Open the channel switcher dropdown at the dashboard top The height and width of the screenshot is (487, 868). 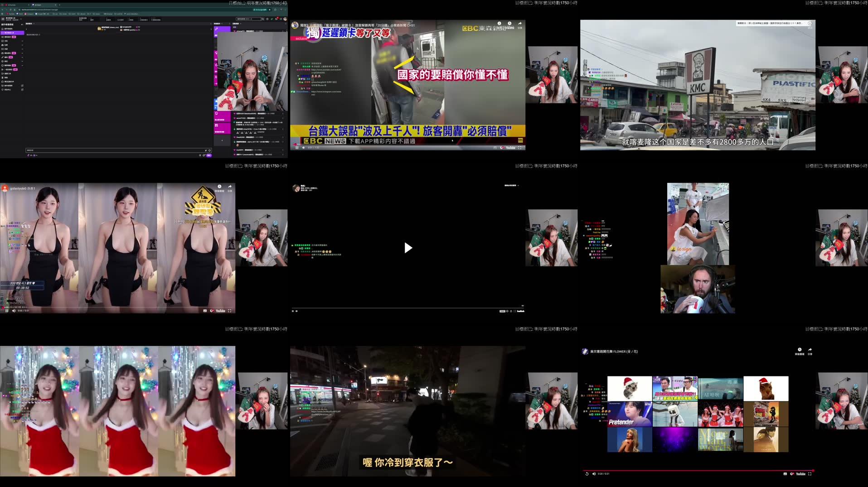pos(21,19)
